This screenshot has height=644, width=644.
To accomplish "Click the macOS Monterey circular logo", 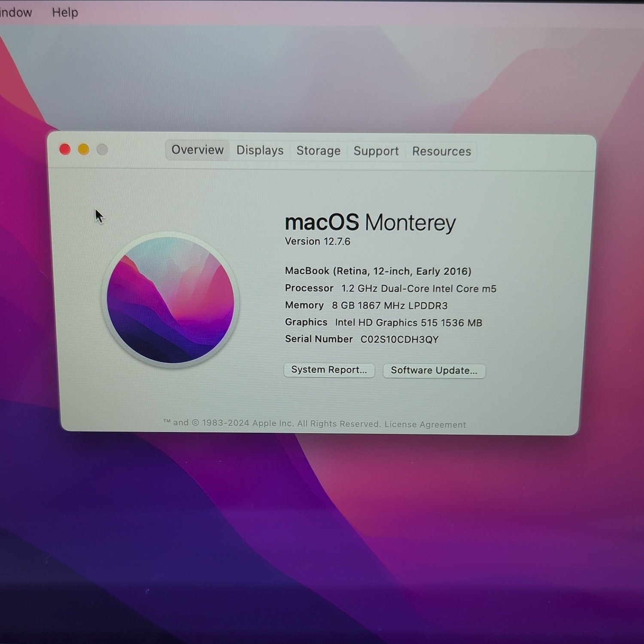I will [170, 300].
